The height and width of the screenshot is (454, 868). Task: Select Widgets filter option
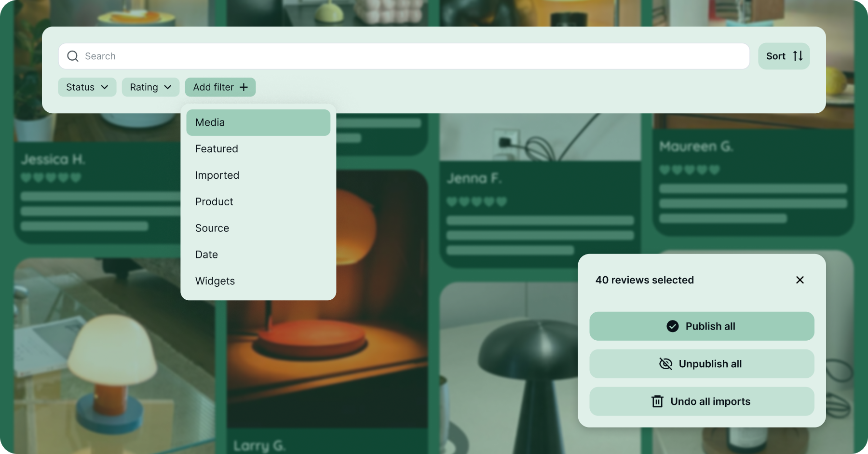(x=258, y=281)
